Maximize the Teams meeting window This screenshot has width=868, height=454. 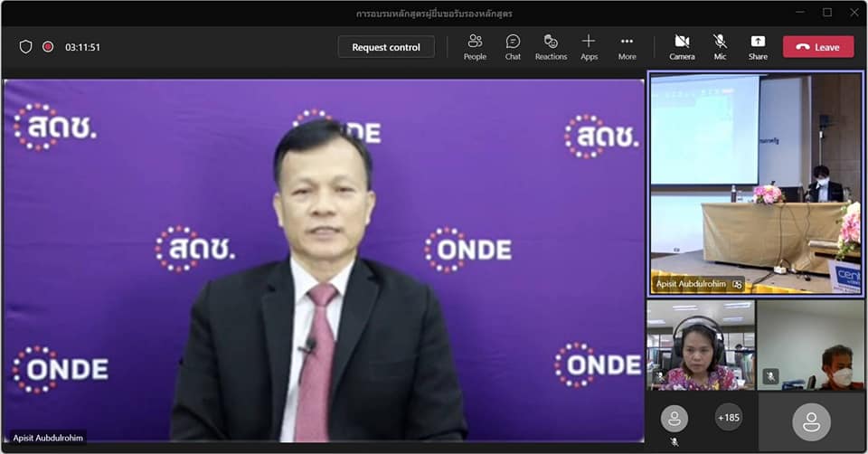[827, 13]
